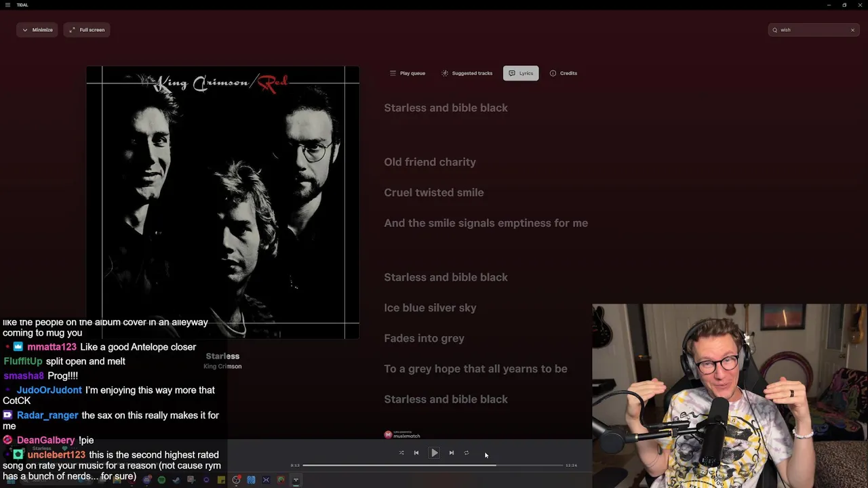Click elapsed time '8:13' label

295,466
